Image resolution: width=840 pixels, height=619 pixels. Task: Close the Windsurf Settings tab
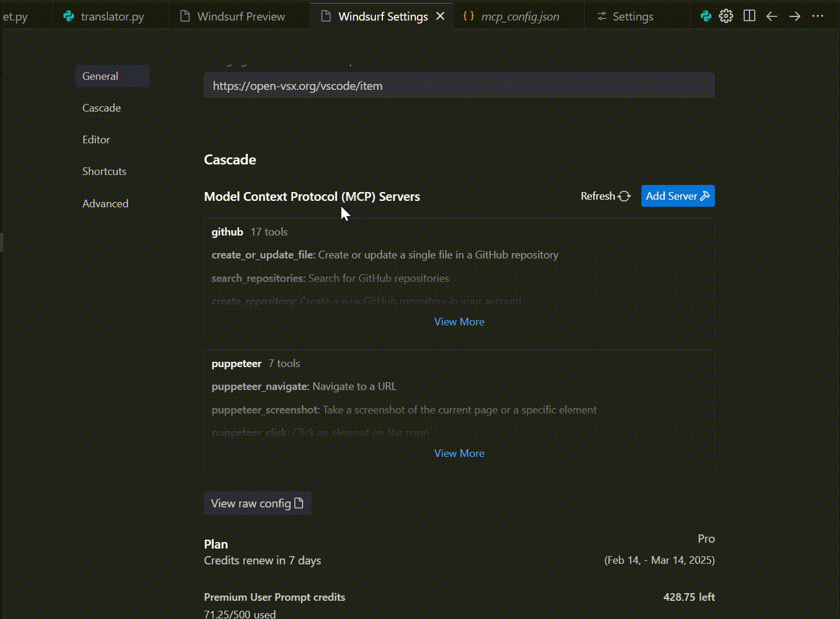pyautogui.click(x=441, y=16)
